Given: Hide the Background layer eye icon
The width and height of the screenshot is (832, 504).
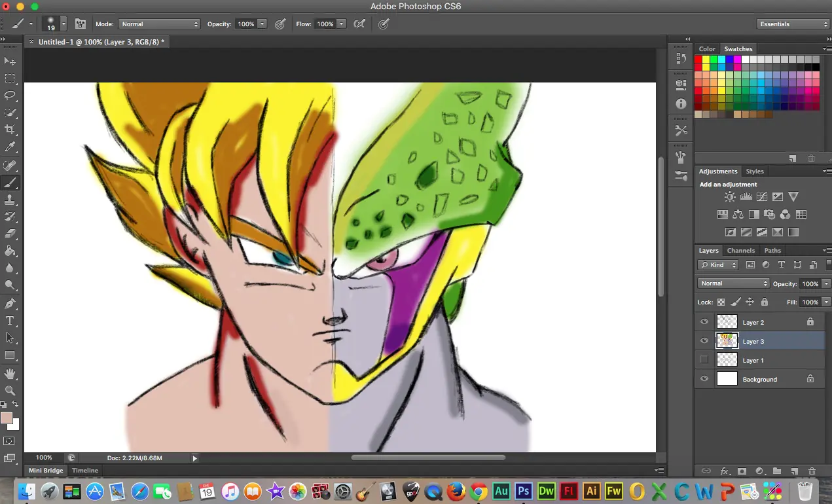Looking at the screenshot, I should click(704, 379).
